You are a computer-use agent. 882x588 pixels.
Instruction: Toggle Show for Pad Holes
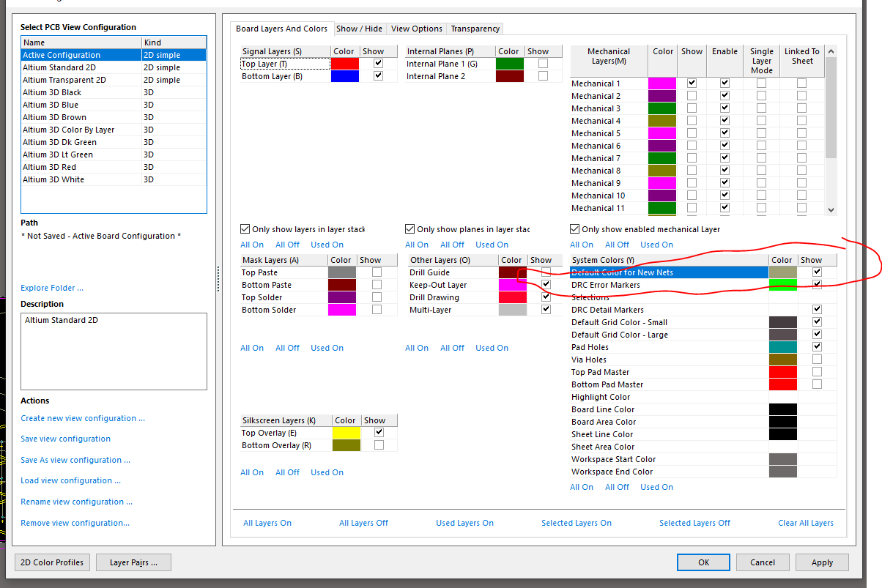tap(817, 347)
